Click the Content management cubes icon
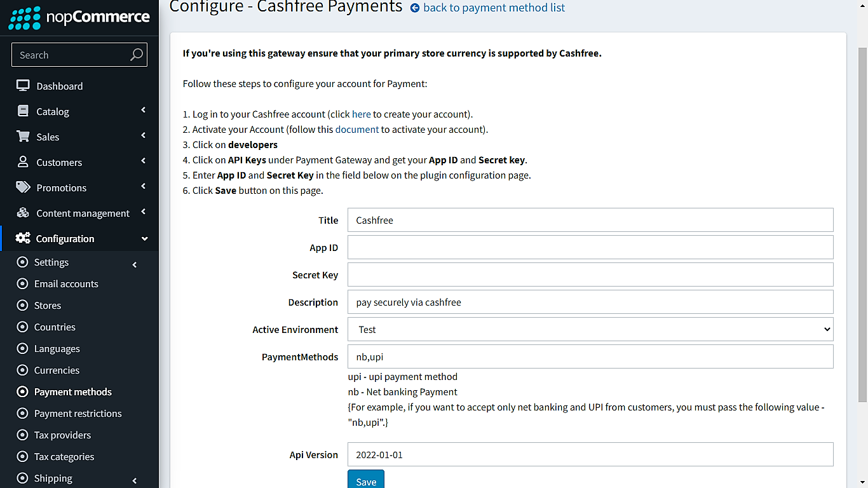868x488 pixels. point(23,213)
